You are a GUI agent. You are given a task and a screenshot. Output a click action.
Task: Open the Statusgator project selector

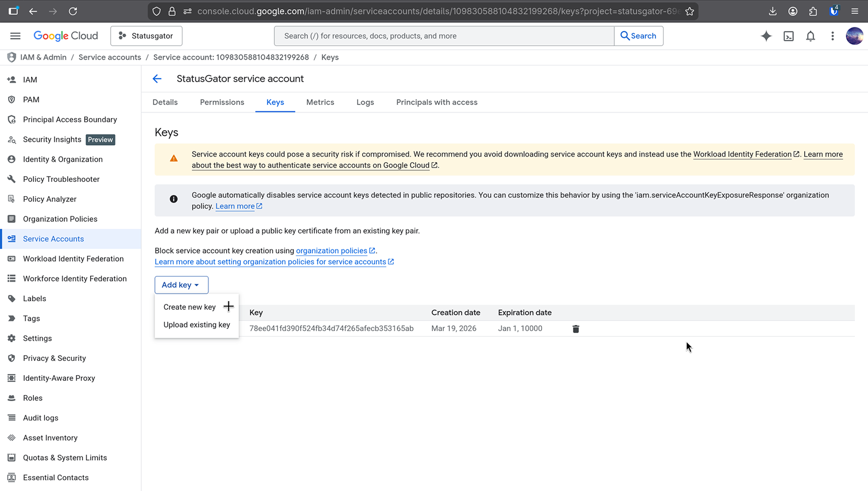click(x=146, y=36)
